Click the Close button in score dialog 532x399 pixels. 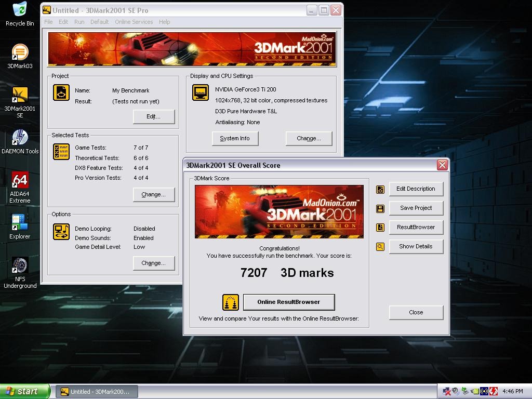click(416, 312)
